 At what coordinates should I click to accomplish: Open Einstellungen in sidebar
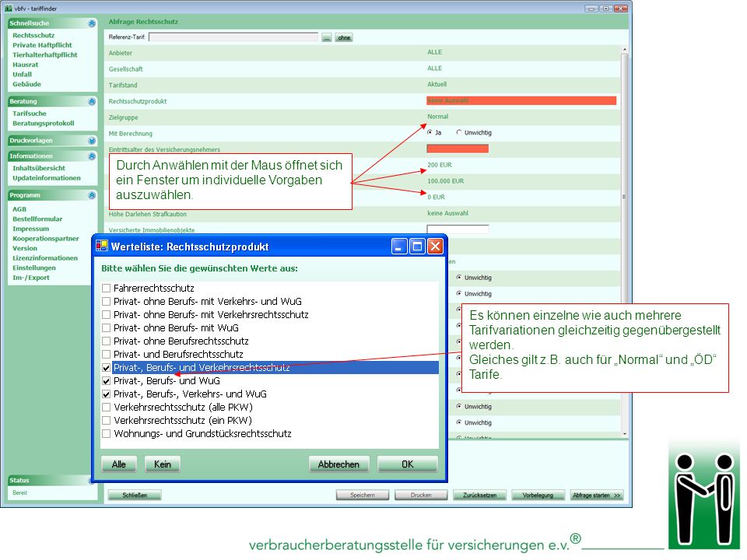click(x=33, y=268)
